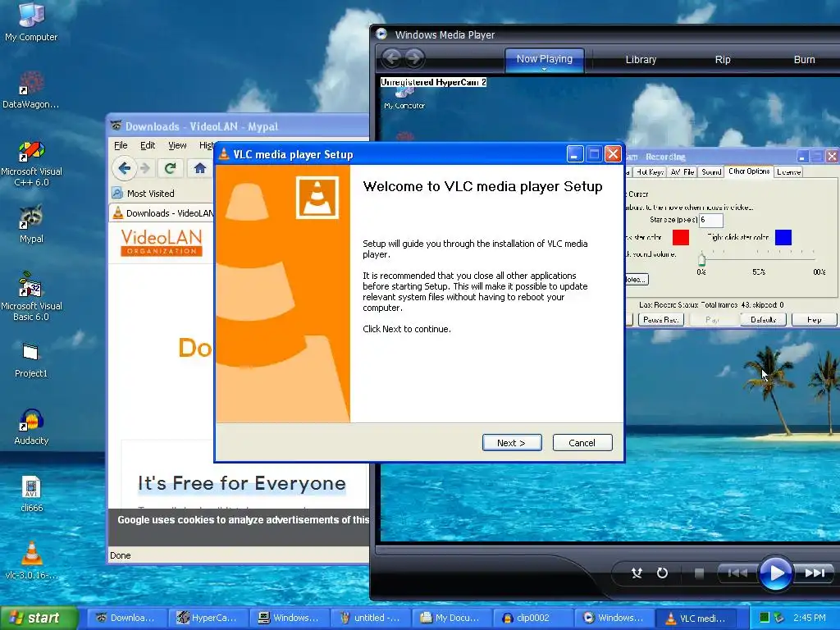The height and width of the screenshot is (630, 840).
Task: Select Downloads - VideoLAN browser tab
Action: [162, 213]
